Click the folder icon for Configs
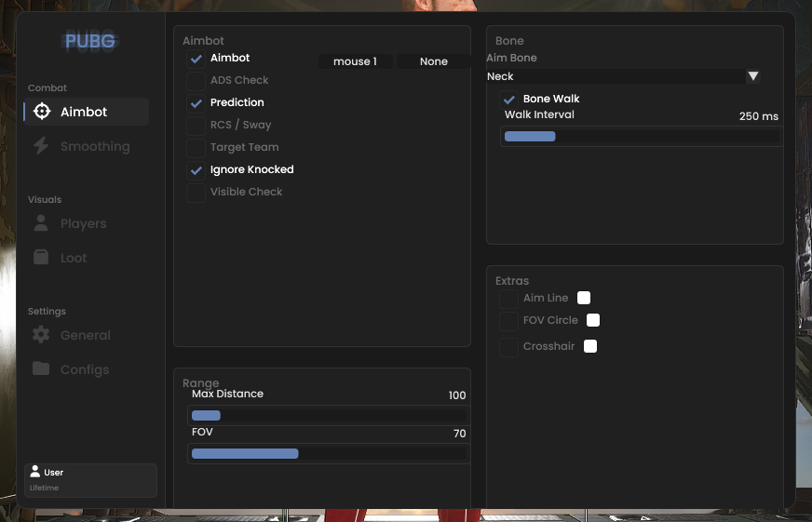 (41, 368)
